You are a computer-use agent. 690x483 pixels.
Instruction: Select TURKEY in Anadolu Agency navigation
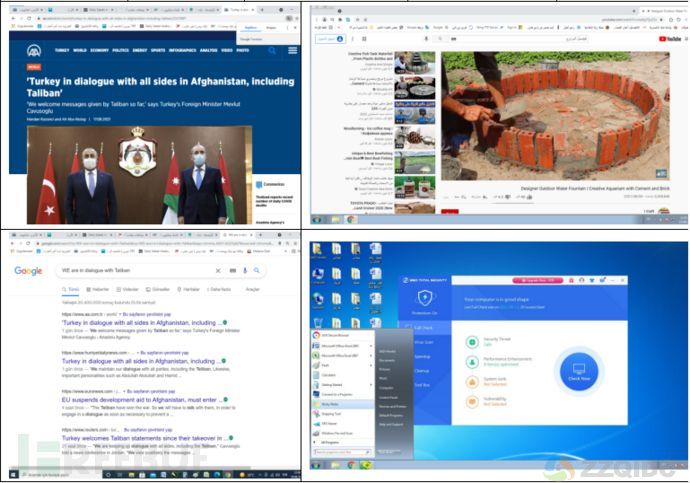62,51
